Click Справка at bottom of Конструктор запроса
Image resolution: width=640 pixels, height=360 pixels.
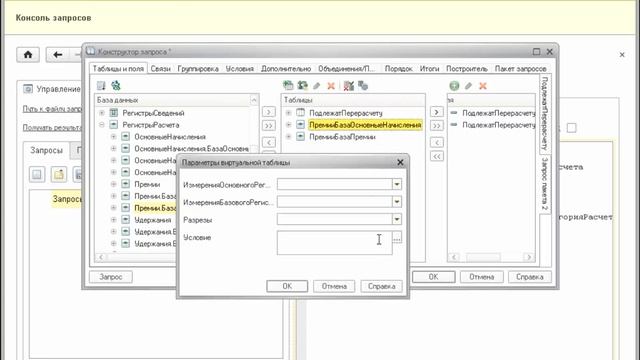[530, 277]
